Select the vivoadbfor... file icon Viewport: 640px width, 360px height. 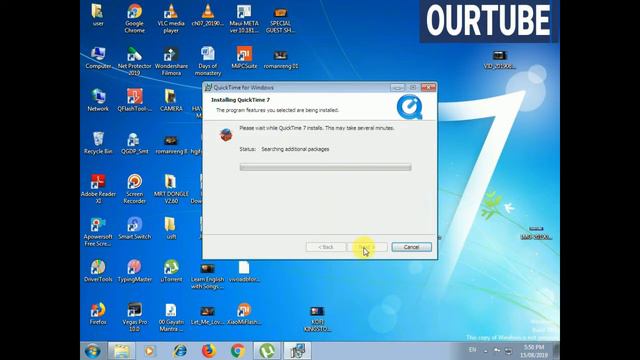click(x=244, y=271)
